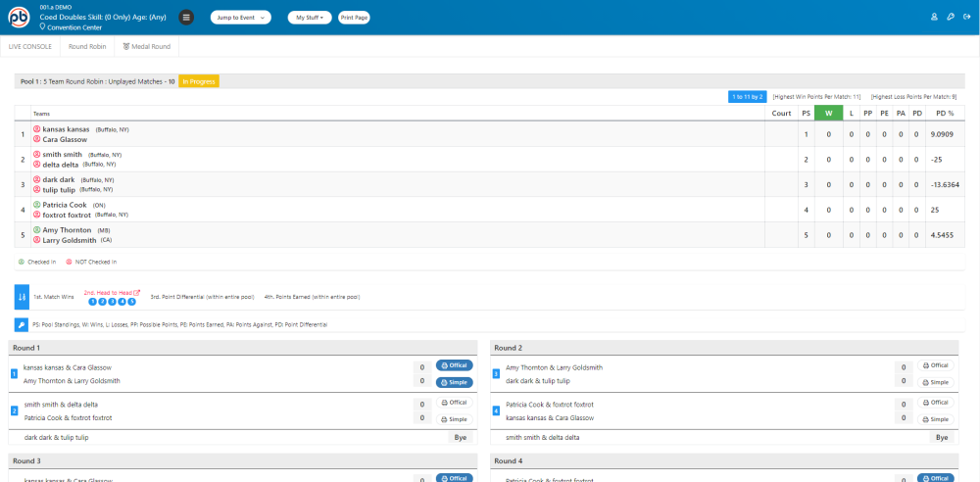
Task: Click Round 2 score box for Patricia Cook team
Action: [x=904, y=406]
